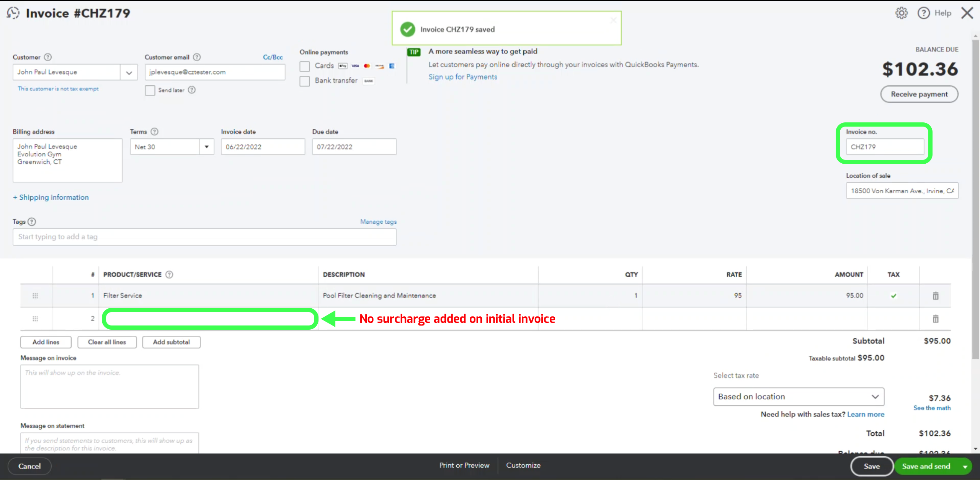Open the Customize menu
The height and width of the screenshot is (480, 980).
tap(523, 465)
